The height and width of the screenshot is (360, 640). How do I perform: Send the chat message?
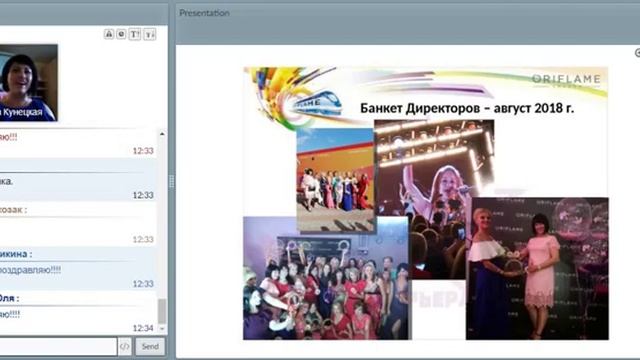[150, 347]
